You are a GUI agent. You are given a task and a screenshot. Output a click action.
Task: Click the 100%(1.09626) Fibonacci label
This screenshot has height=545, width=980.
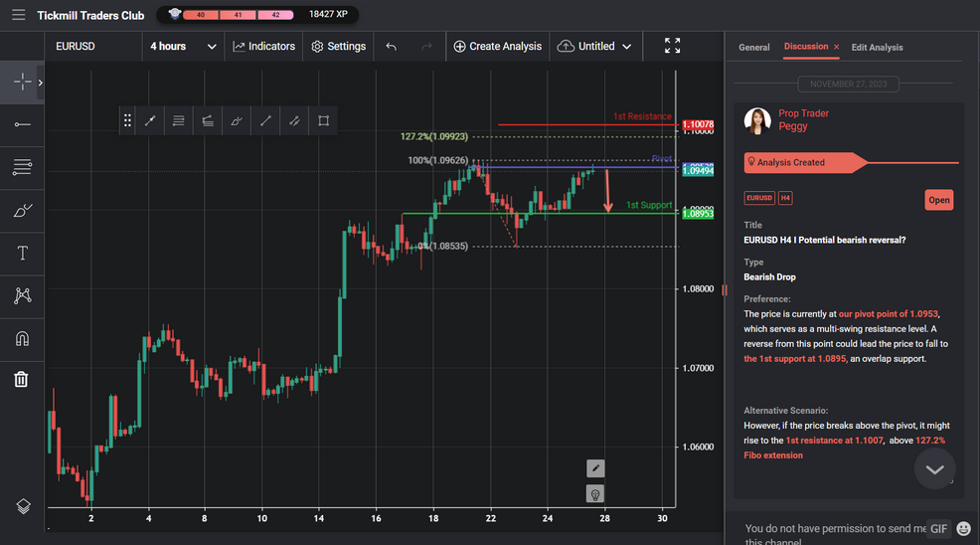pyautogui.click(x=437, y=160)
